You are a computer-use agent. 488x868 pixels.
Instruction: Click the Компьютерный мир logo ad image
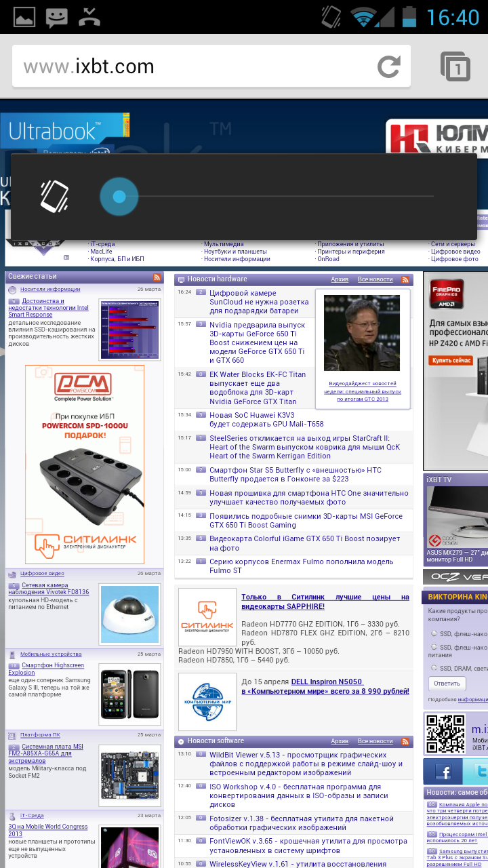[207, 701]
